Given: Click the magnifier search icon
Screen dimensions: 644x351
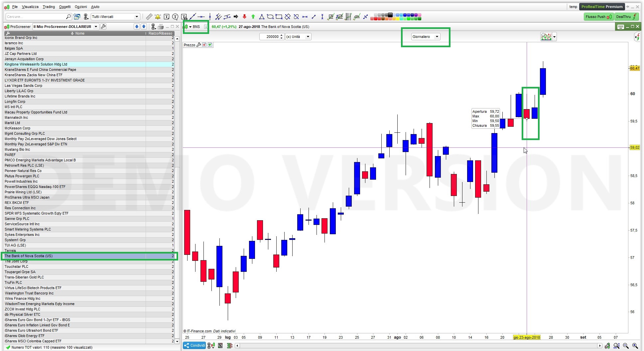Looking at the screenshot, I should coord(68,17).
